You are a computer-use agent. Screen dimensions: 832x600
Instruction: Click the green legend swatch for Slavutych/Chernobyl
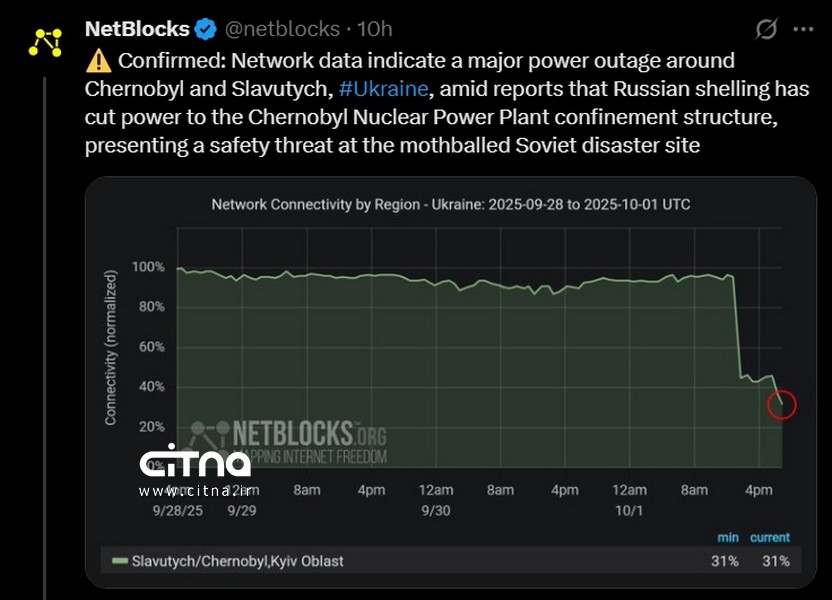pyautogui.click(x=120, y=561)
